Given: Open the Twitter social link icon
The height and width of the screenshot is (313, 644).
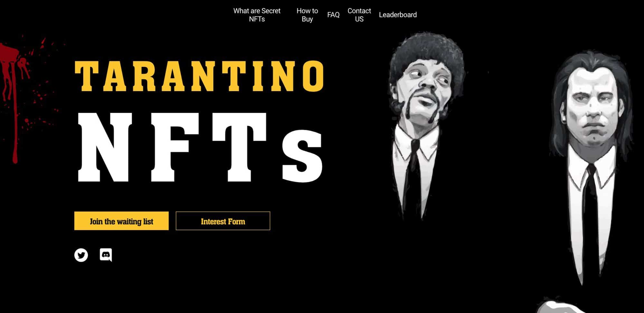Looking at the screenshot, I should pyautogui.click(x=81, y=255).
